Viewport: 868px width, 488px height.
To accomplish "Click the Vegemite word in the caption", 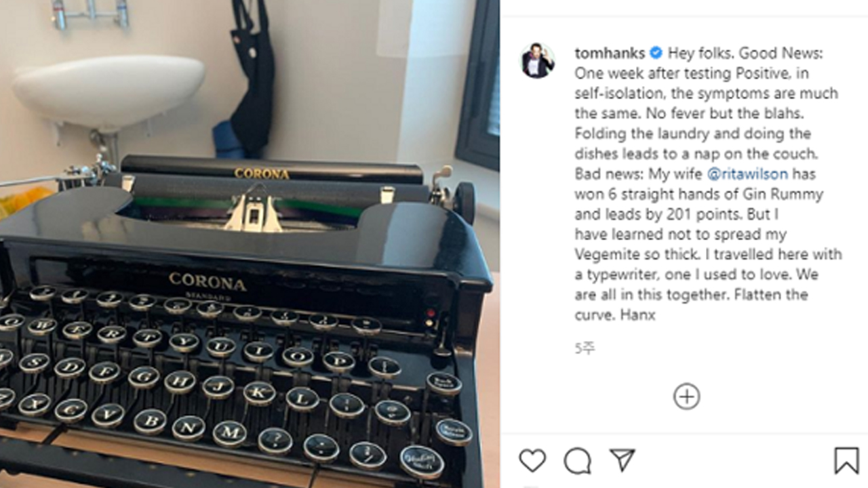I will [x=608, y=255].
